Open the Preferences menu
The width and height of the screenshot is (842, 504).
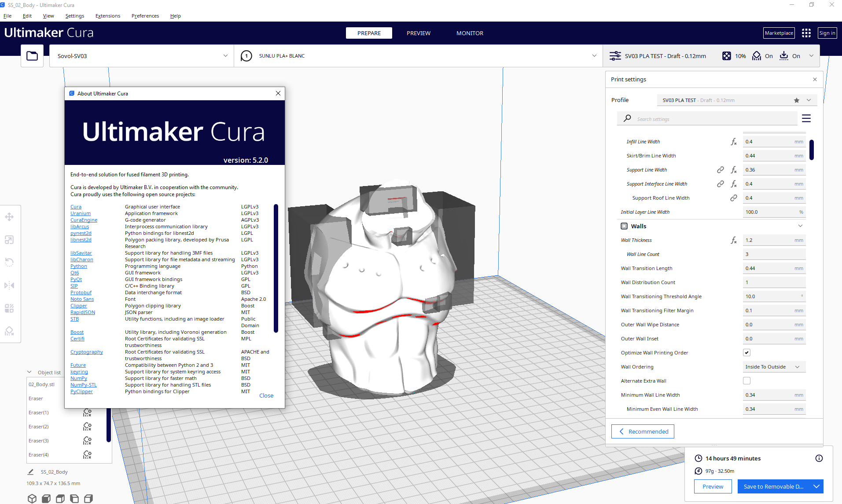(145, 16)
